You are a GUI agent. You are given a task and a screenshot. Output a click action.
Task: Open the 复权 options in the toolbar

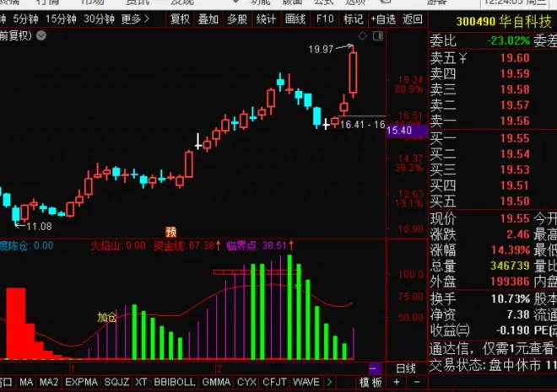[x=180, y=19]
